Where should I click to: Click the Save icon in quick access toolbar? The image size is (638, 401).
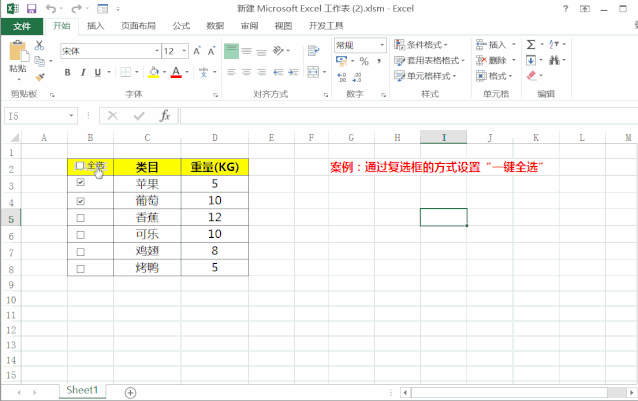coord(31,9)
